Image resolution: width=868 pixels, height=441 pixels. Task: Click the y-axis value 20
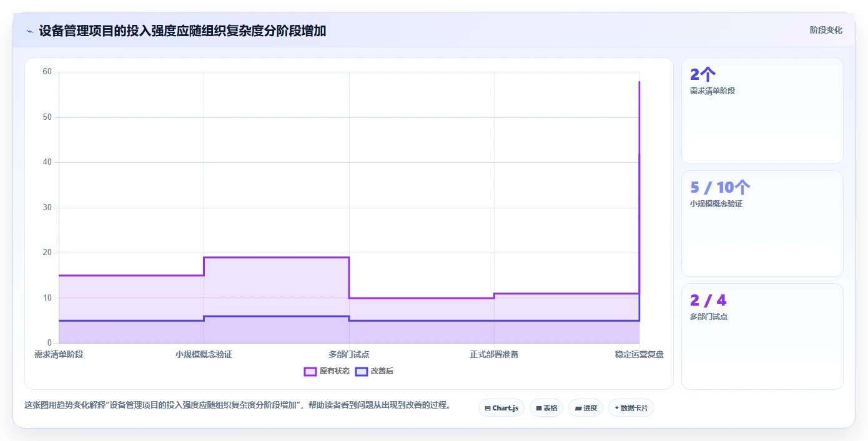click(x=47, y=253)
